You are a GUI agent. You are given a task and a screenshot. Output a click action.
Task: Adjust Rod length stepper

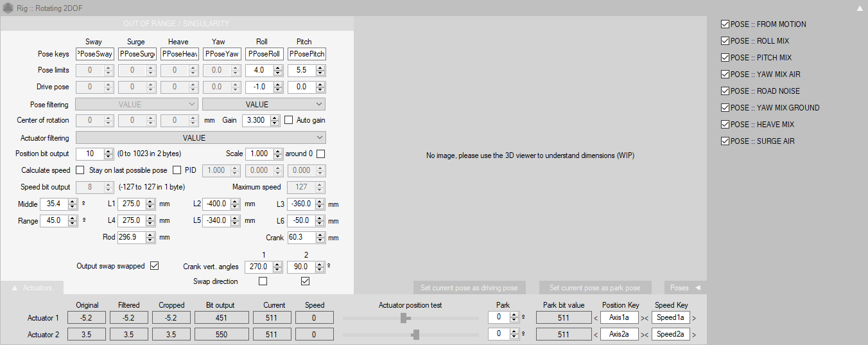pos(150,237)
